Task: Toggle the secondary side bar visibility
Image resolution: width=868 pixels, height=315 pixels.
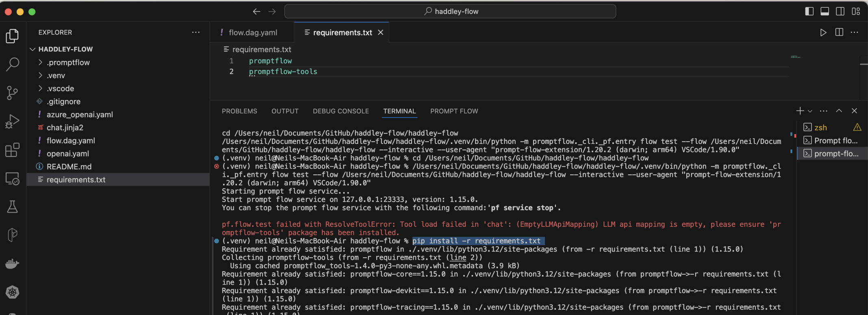Action: 840,11
